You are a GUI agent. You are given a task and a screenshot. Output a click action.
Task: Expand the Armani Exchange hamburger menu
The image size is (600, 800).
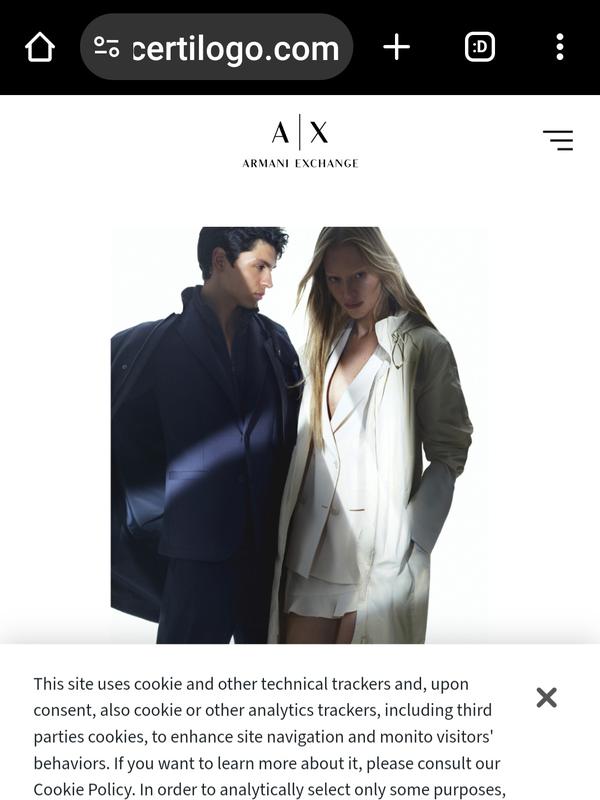[x=558, y=140]
